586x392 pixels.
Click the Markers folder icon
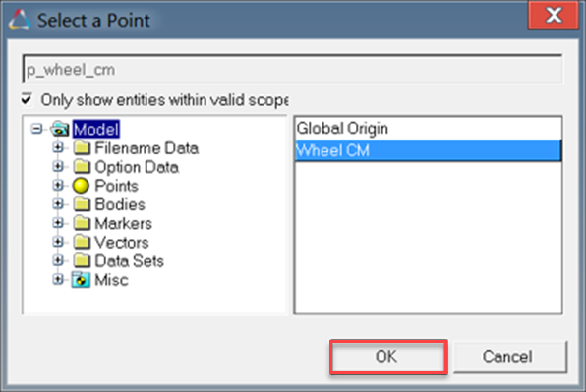(82, 223)
